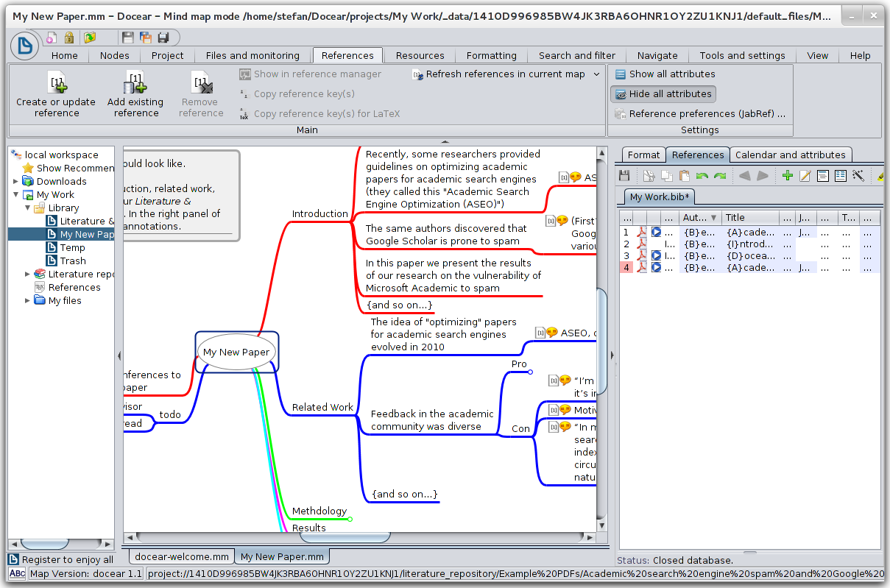
Task: Paste an entry in the References panel toolbar
Action: tap(684, 176)
